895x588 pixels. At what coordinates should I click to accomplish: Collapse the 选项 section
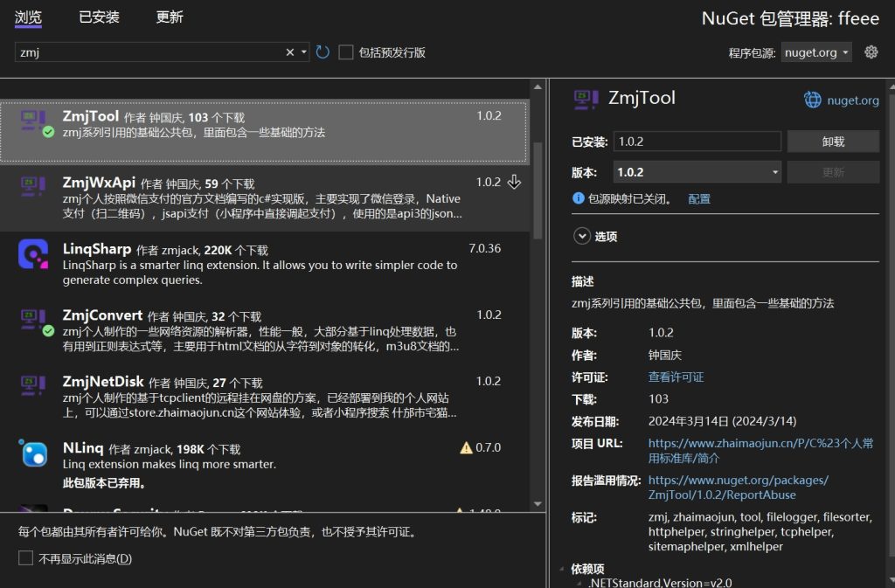pos(582,236)
